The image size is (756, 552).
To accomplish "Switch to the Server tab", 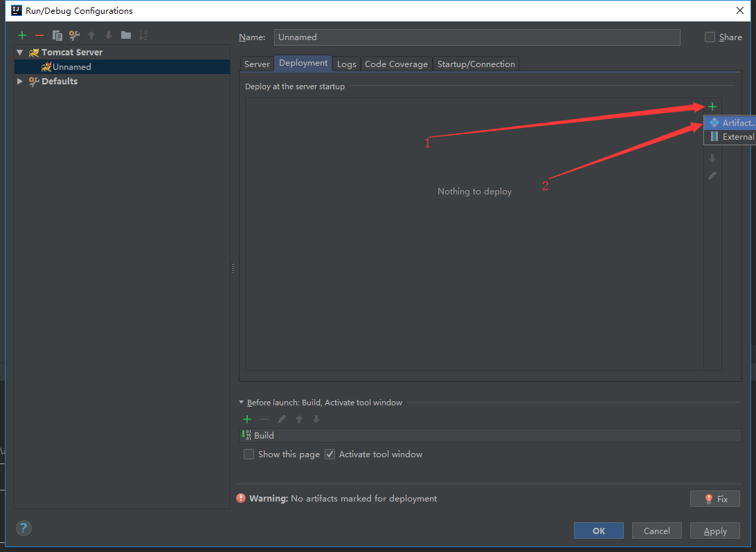I will 257,64.
